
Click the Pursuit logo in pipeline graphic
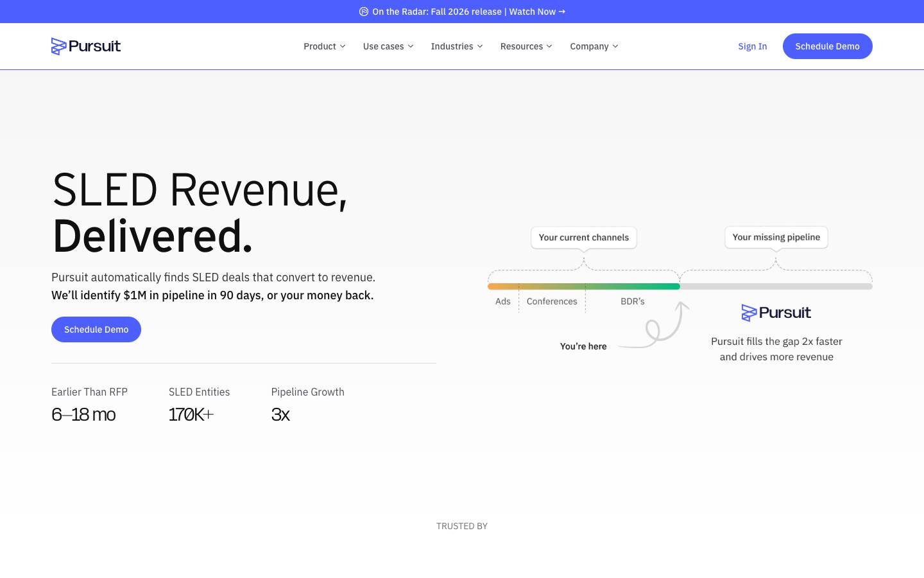(776, 313)
